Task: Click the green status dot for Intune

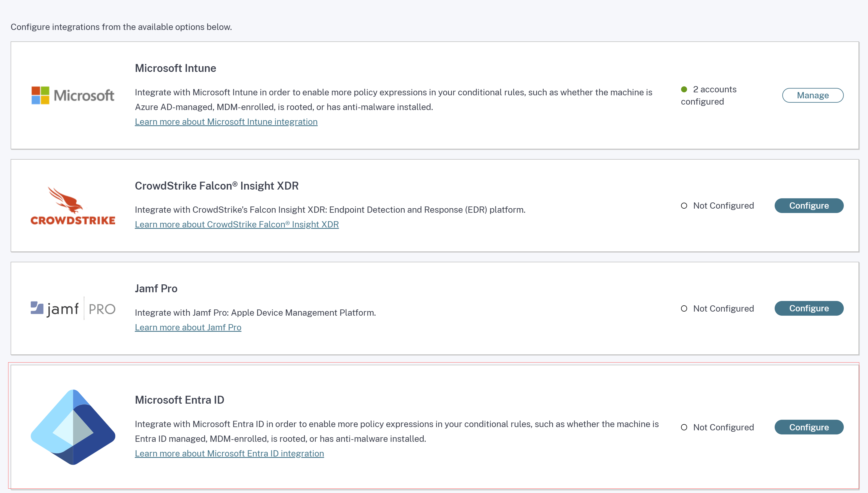Action: (x=684, y=89)
